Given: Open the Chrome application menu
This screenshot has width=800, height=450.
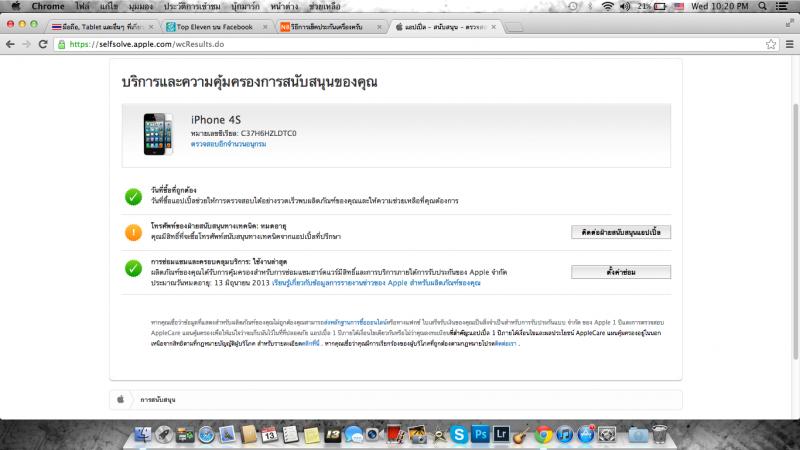Looking at the screenshot, I should 48,6.
